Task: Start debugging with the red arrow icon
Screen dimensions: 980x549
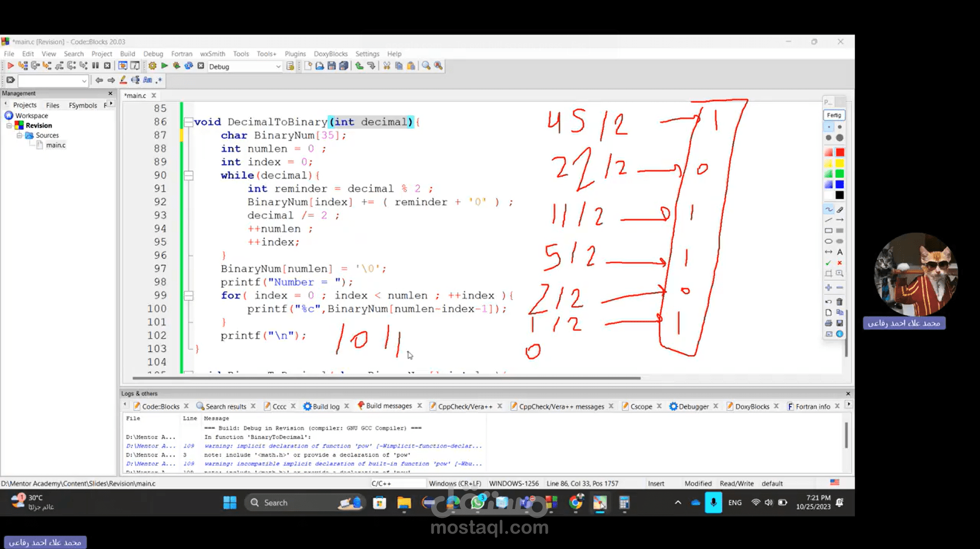Action: 10,66
